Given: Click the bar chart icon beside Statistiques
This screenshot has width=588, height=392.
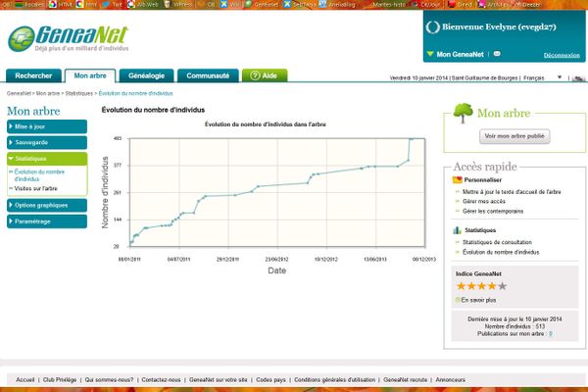Looking at the screenshot, I should coord(457,230).
